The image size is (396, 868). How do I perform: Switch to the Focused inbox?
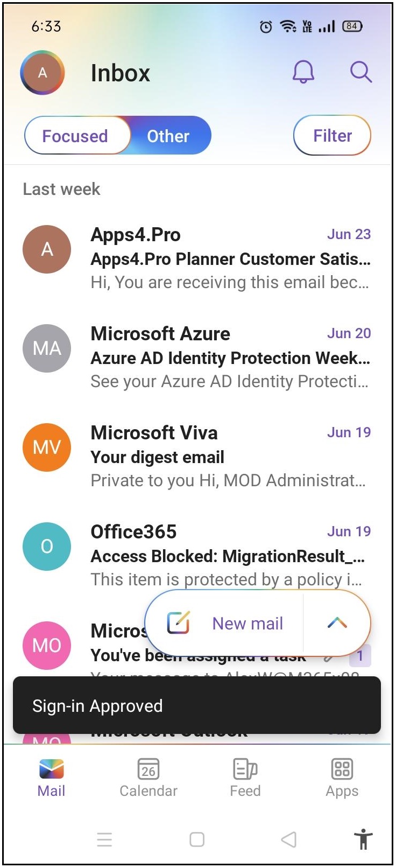[75, 136]
